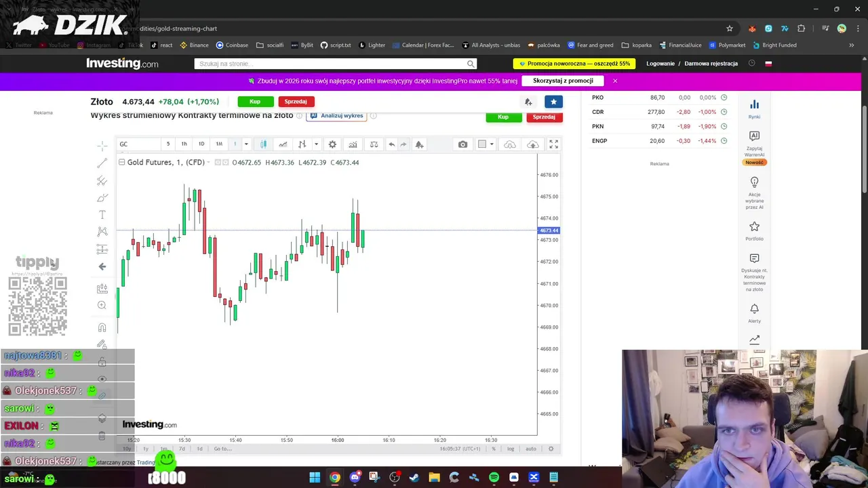Close the magenta promo banner
This screenshot has width=868, height=488.
615,81
